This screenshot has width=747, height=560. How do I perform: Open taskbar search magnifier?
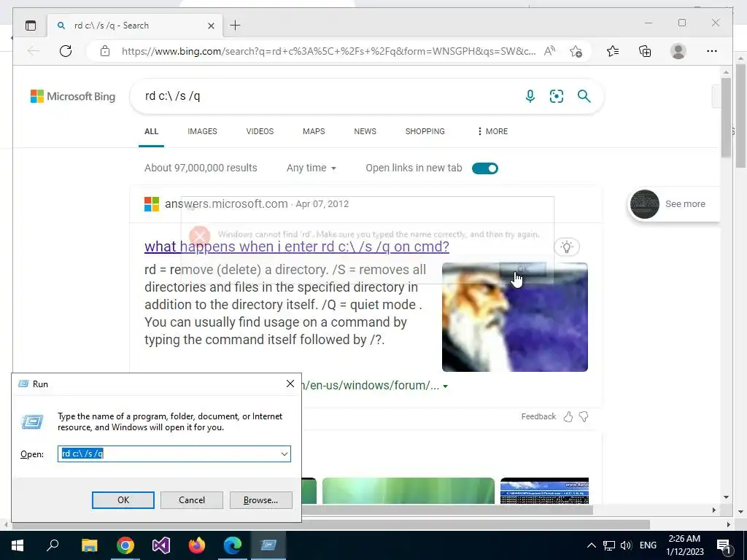[53, 545]
